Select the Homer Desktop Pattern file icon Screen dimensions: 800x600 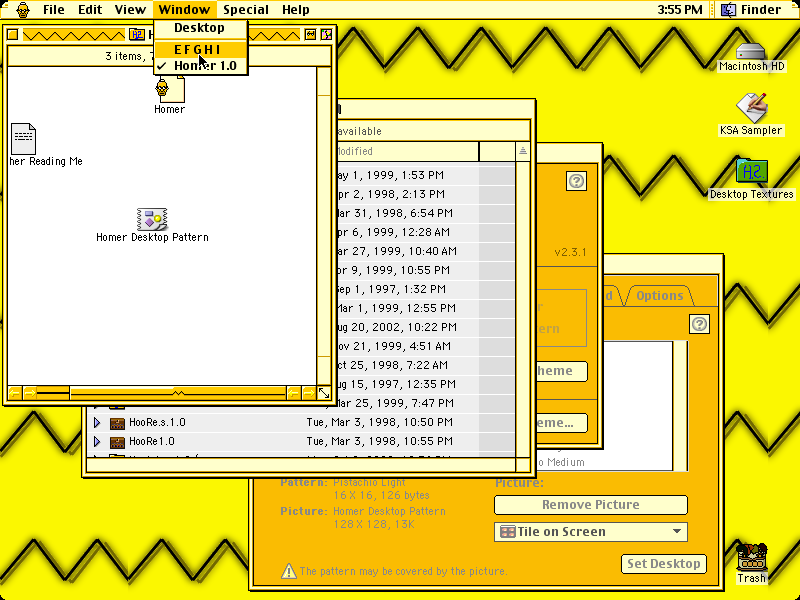(152, 219)
